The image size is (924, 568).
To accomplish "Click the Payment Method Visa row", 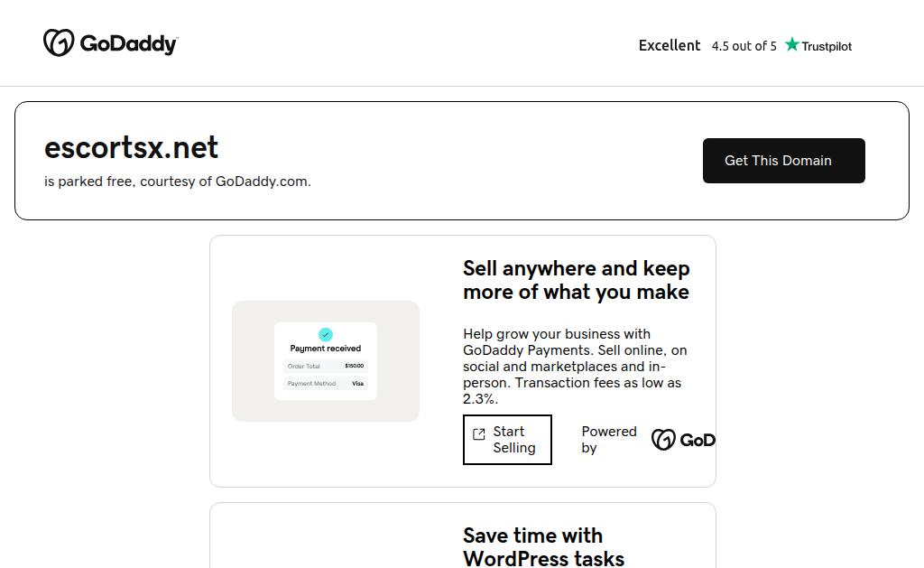I will (x=325, y=384).
